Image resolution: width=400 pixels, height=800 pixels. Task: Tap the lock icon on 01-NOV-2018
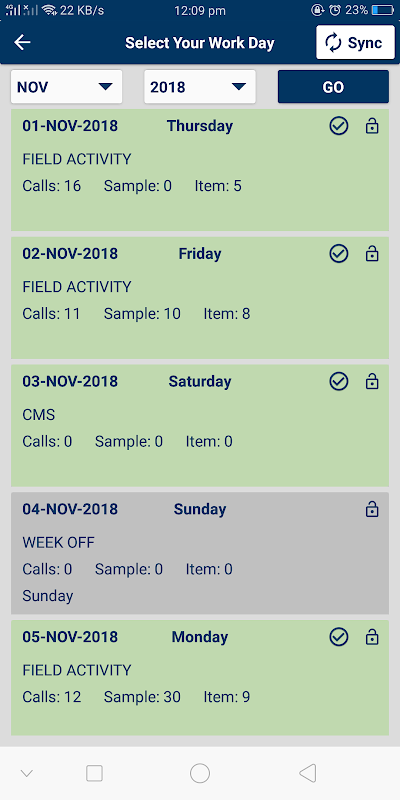372,126
